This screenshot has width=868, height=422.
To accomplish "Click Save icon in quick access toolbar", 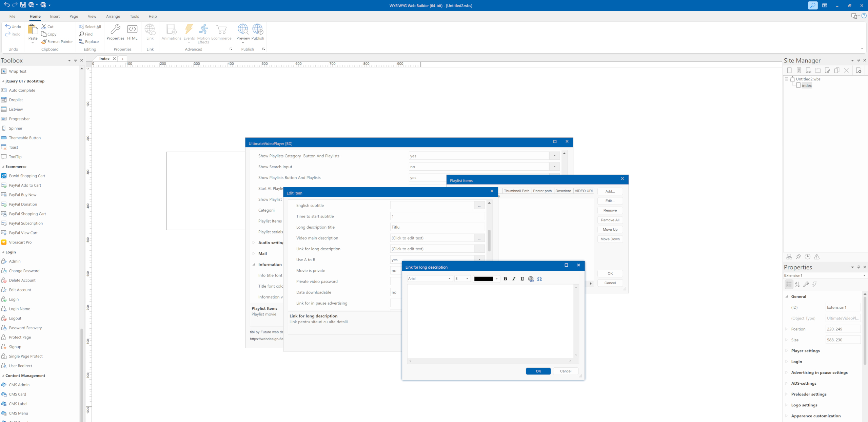I will click(x=23, y=5).
